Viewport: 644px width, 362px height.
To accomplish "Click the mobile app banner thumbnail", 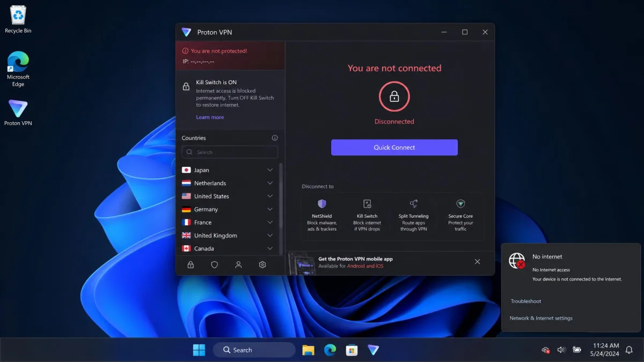I will [x=302, y=263].
